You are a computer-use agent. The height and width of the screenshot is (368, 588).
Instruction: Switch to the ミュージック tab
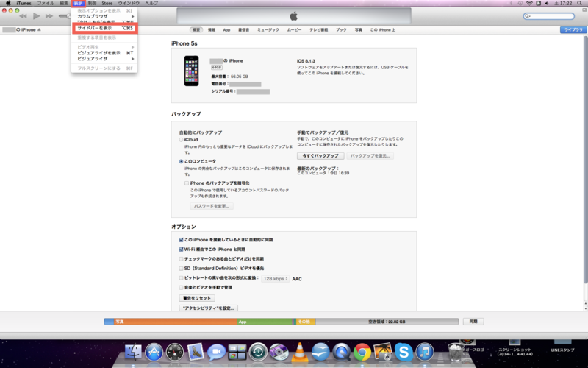[268, 29]
